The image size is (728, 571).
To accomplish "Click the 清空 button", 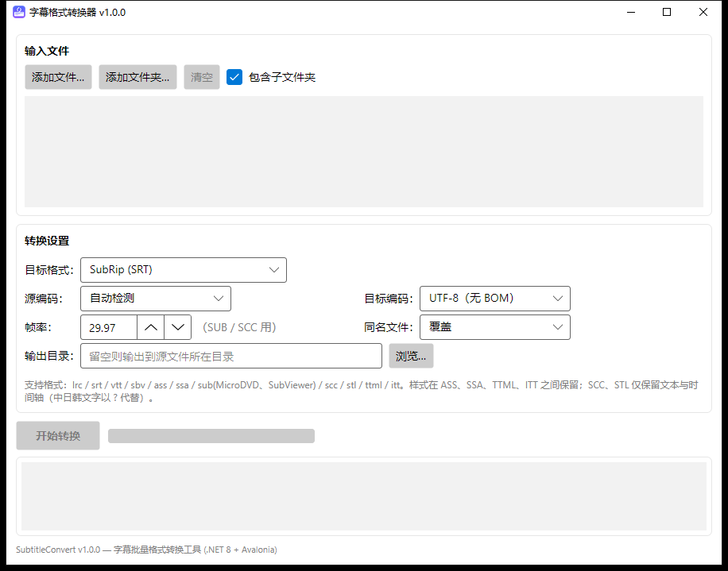I will (x=202, y=77).
